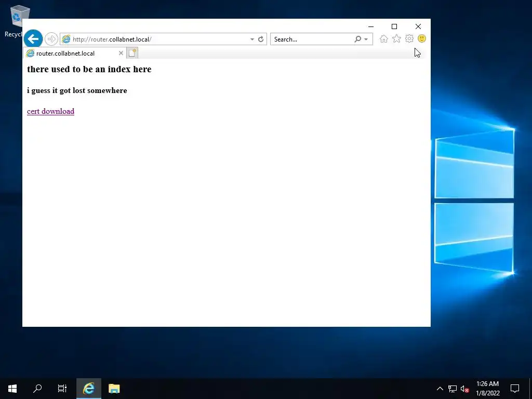Open File Explorer from the taskbar
The height and width of the screenshot is (399, 532).
tap(114, 389)
